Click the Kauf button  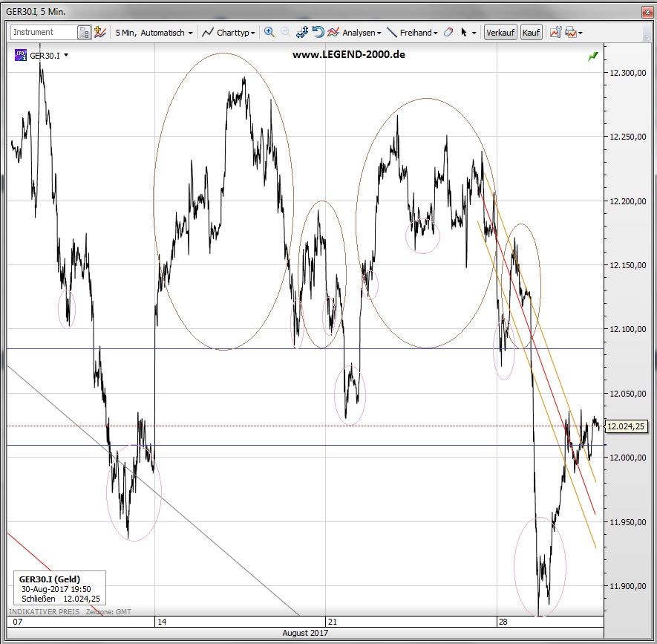531,32
